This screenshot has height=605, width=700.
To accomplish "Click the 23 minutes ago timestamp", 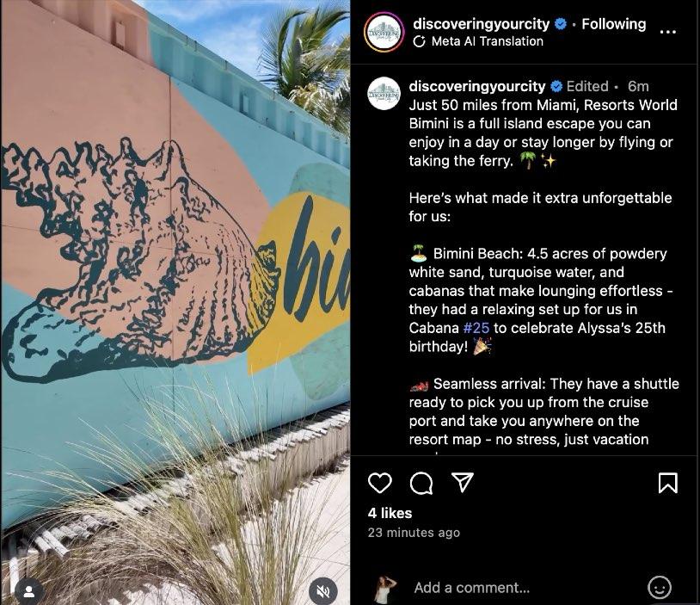I will click(414, 533).
